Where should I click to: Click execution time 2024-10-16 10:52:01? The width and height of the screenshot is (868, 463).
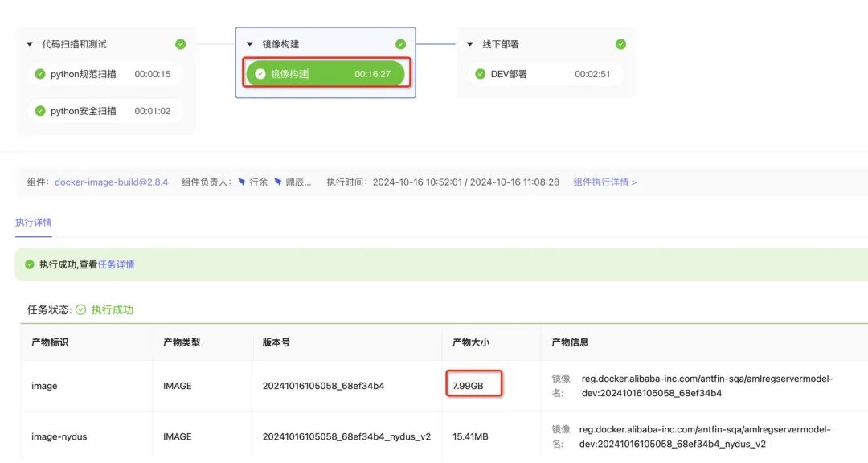[x=417, y=182]
